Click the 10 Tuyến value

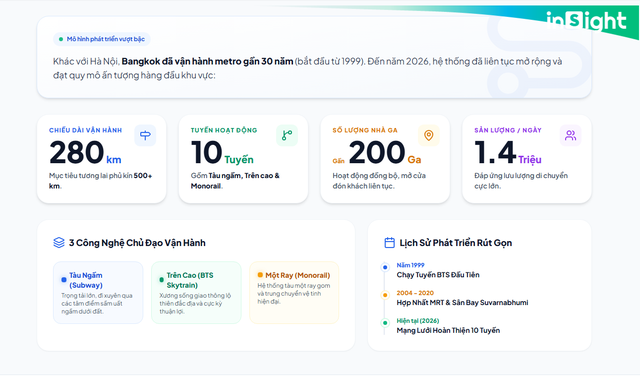(222, 152)
